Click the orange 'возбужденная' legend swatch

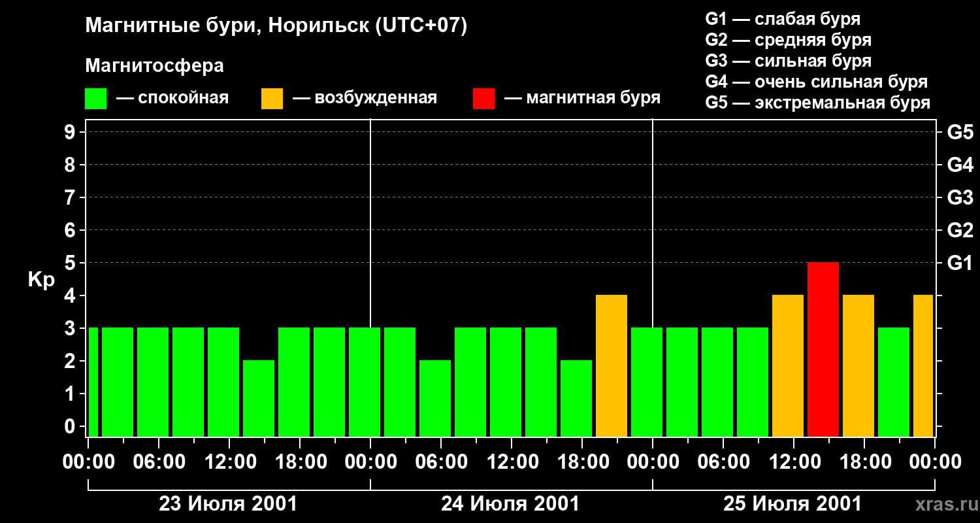272,99
